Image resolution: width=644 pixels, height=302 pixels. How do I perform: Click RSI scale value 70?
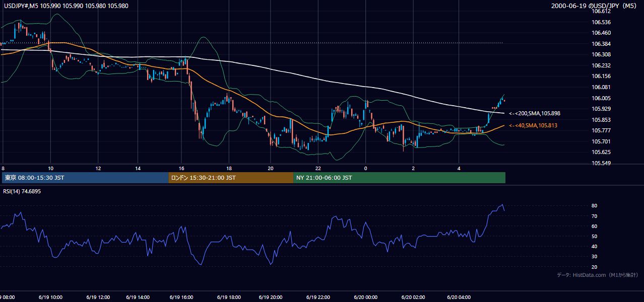(595, 216)
